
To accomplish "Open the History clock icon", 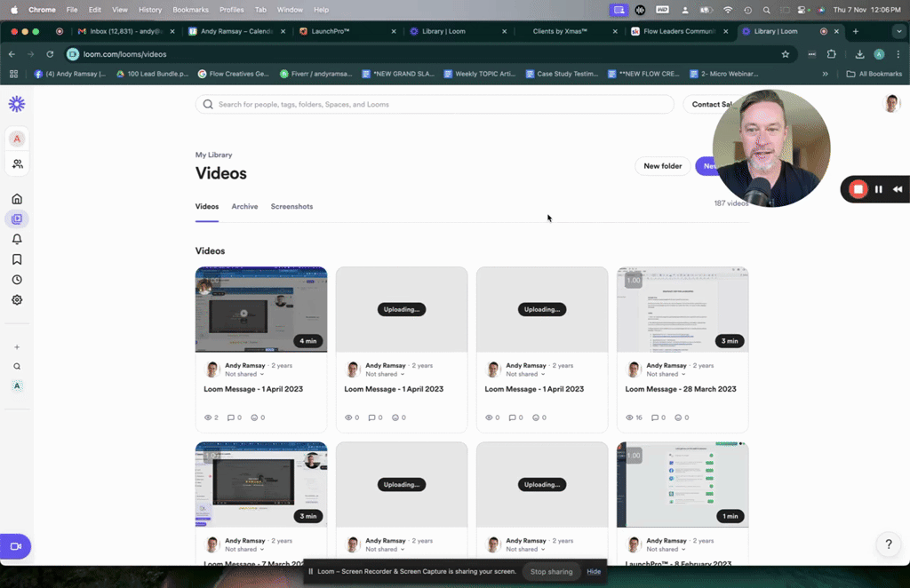I will 17,280.
